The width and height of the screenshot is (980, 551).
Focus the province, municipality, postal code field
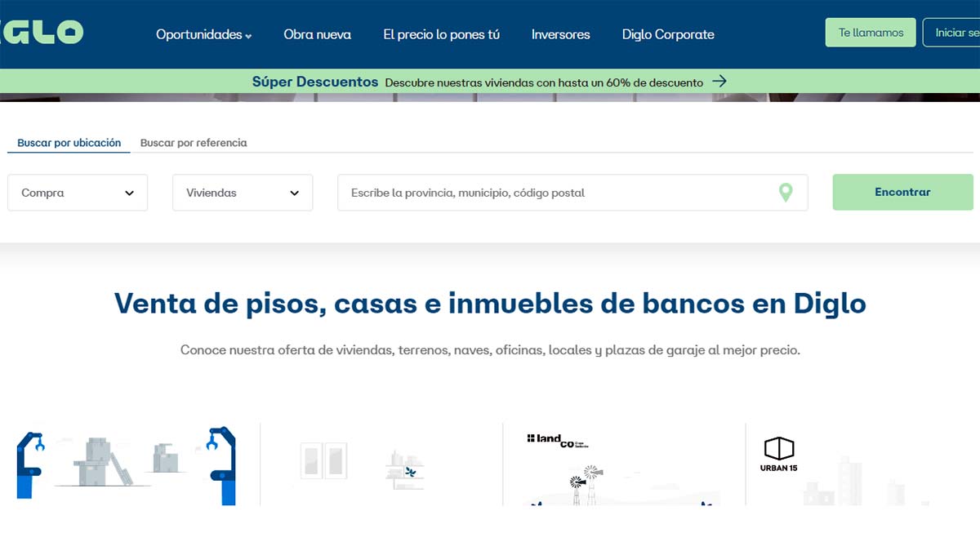pyautogui.click(x=555, y=193)
